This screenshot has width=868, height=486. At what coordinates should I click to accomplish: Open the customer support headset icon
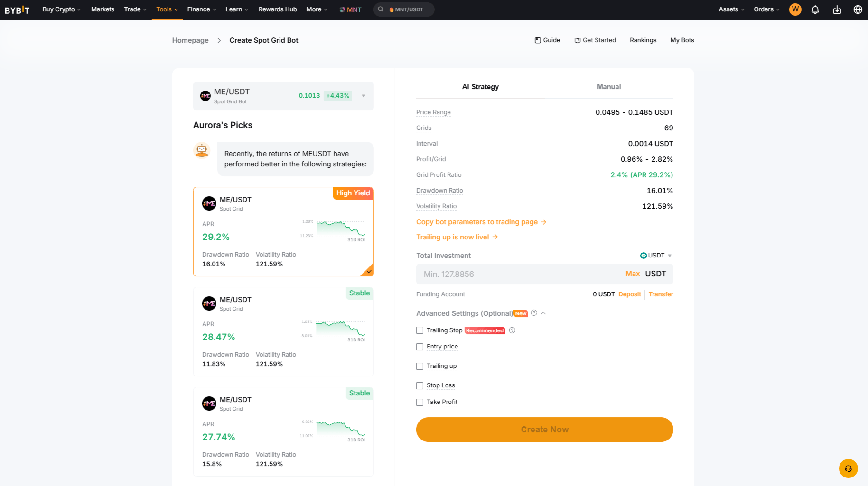pos(848,468)
